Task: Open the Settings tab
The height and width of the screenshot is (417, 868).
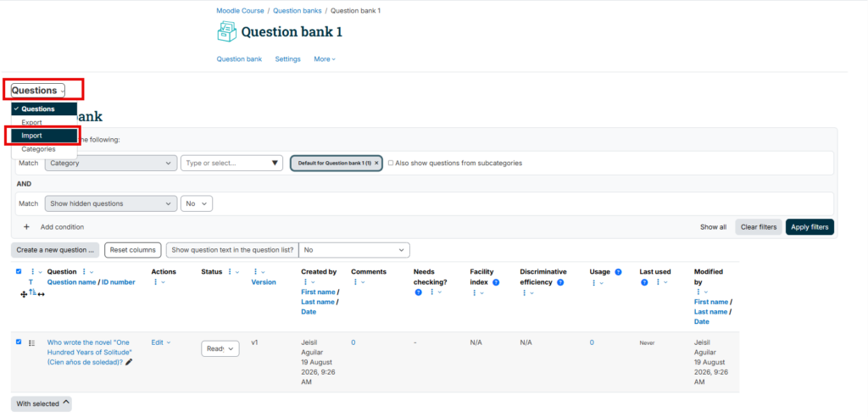Action: click(288, 59)
